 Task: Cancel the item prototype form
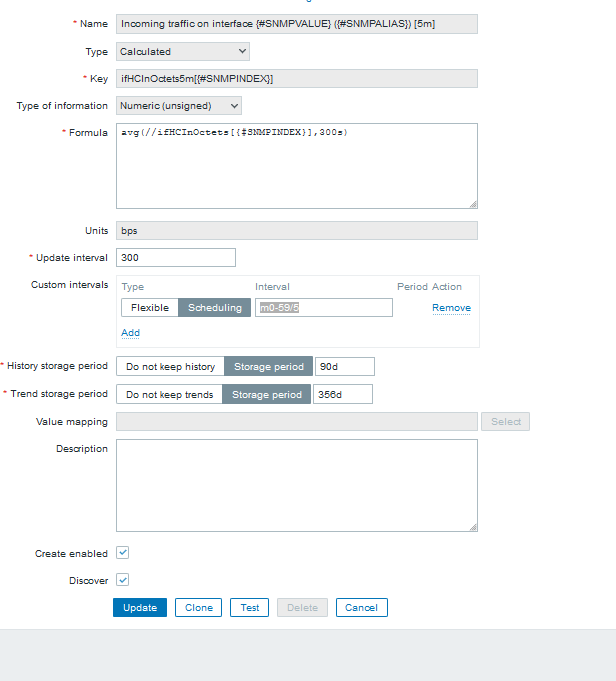361,607
